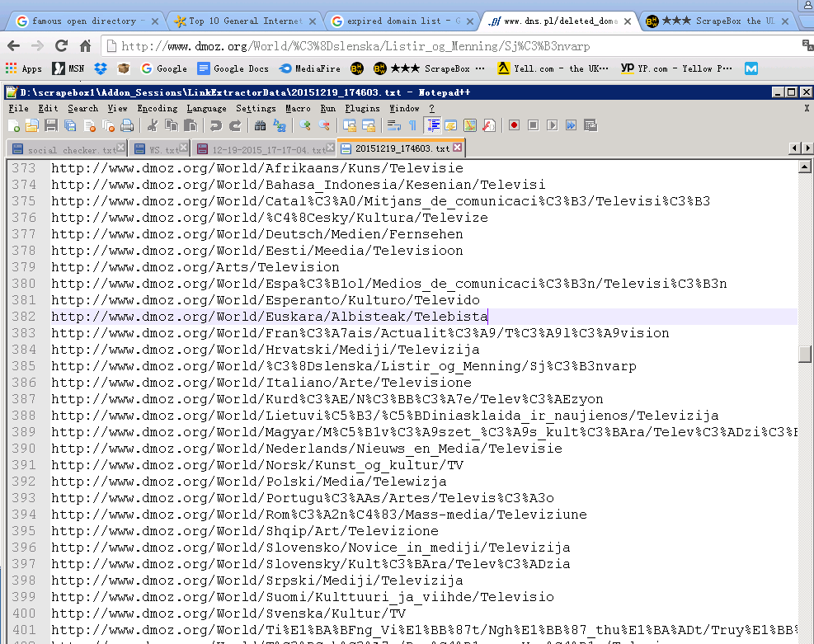This screenshot has height=644, width=814.
Task: Switch to the expired domain list browser tab
Action: (x=402, y=21)
